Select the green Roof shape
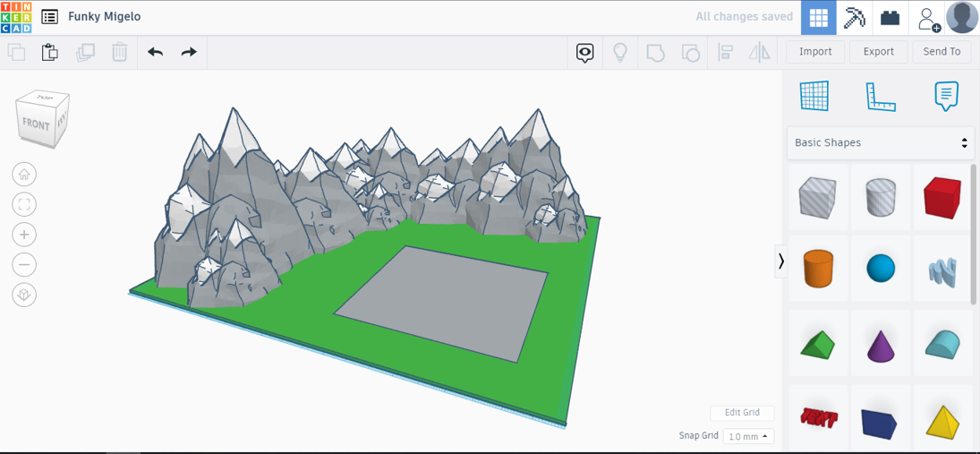Viewport: 980px width, 454px height. coord(817,345)
